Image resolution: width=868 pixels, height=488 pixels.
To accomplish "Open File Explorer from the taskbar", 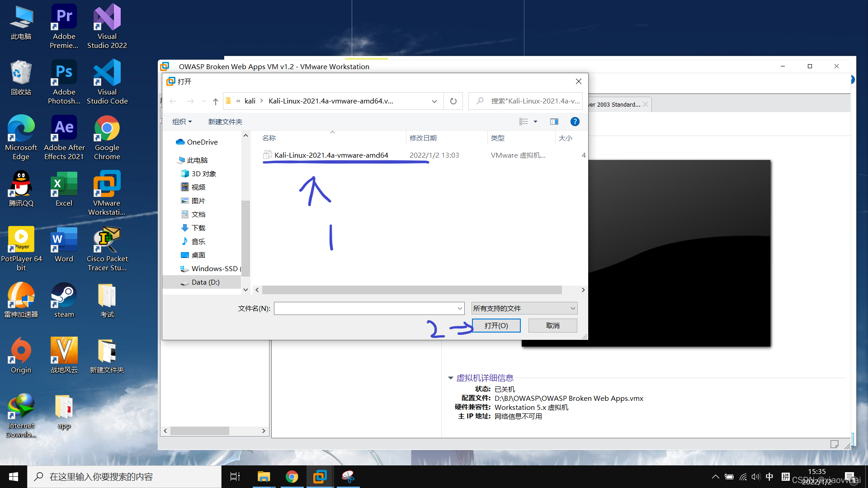I will (x=264, y=477).
